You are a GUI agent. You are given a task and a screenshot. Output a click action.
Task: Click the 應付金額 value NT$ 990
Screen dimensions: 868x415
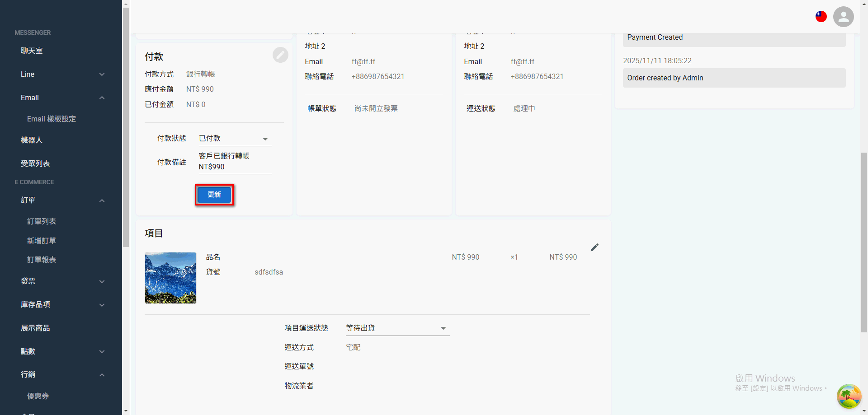click(200, 89)
